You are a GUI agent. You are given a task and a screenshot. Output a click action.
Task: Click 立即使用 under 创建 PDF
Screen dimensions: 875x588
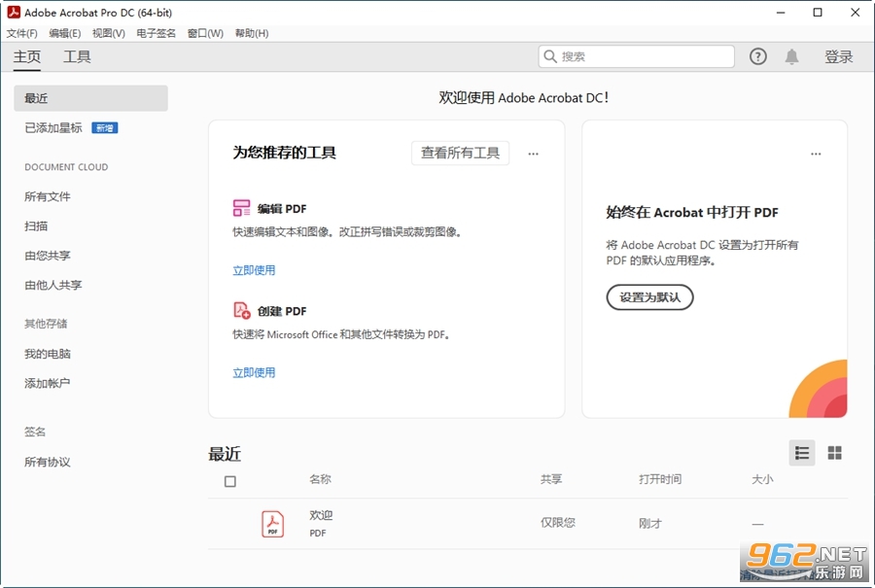(x=254, y=372)
